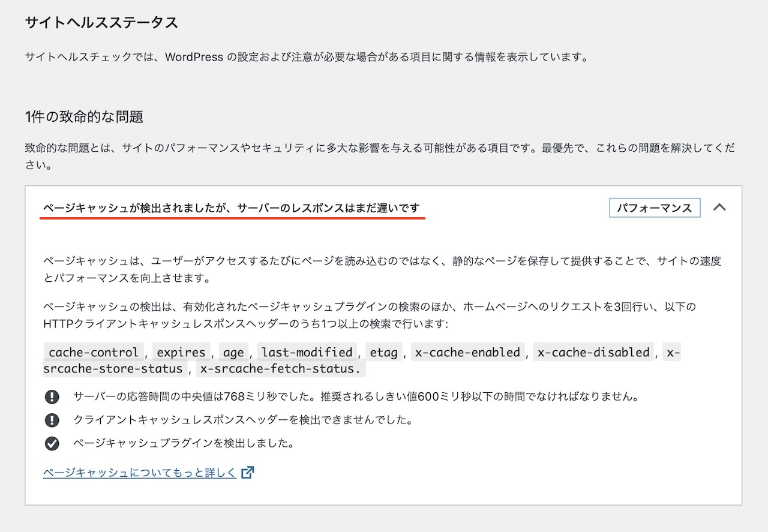Click the 1件の致命的な問題 heading
This screenshot has width=768, height=532.
(84, 117)
